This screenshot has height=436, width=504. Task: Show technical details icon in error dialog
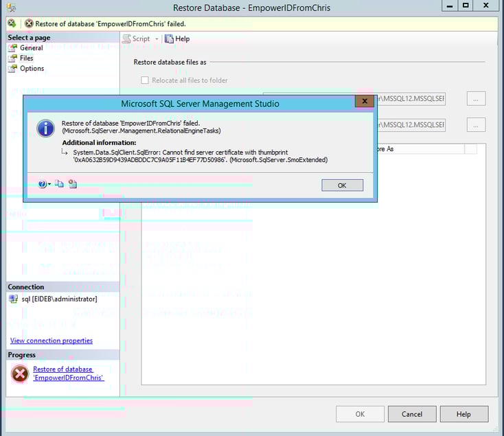73,184
